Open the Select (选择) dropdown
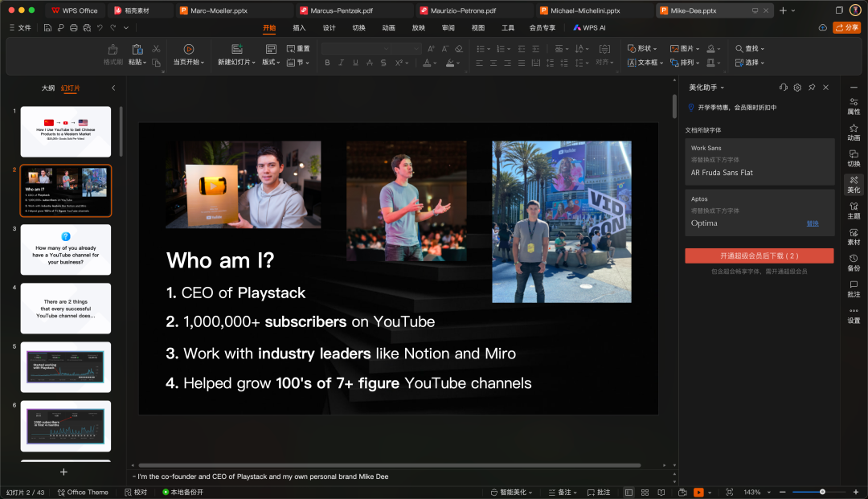This screenshot has height=499, width=868. pos(750,63)
